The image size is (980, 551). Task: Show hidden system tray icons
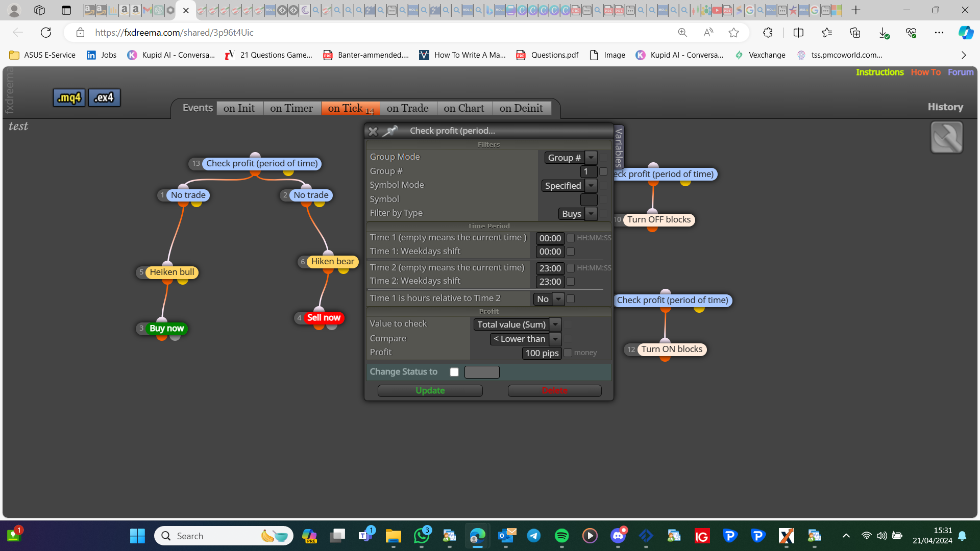(x=846, y=536)
